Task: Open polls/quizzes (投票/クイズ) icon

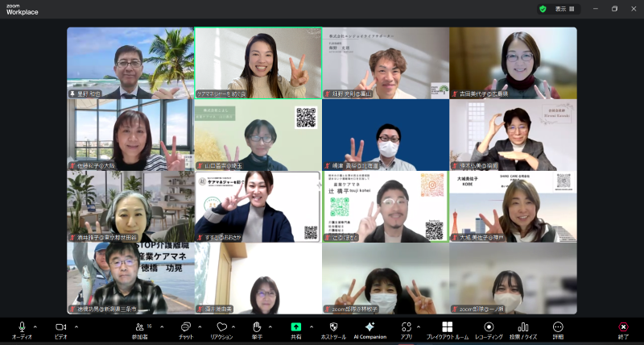Action: 522,327
